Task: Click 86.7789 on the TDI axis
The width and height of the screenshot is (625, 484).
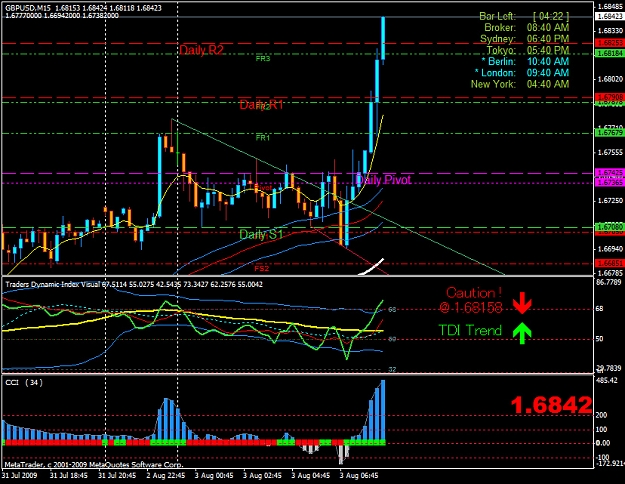Action: [x=608, y=282]
